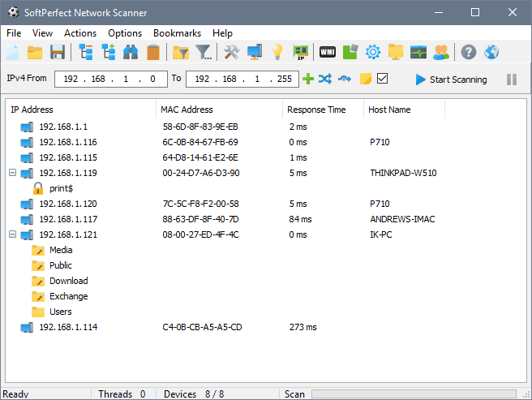Click the light bulb icon in toolbar

[277, 53]
